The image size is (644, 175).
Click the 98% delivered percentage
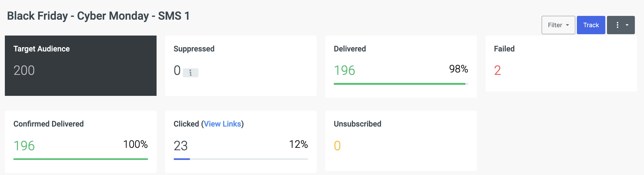click(458, 69)
